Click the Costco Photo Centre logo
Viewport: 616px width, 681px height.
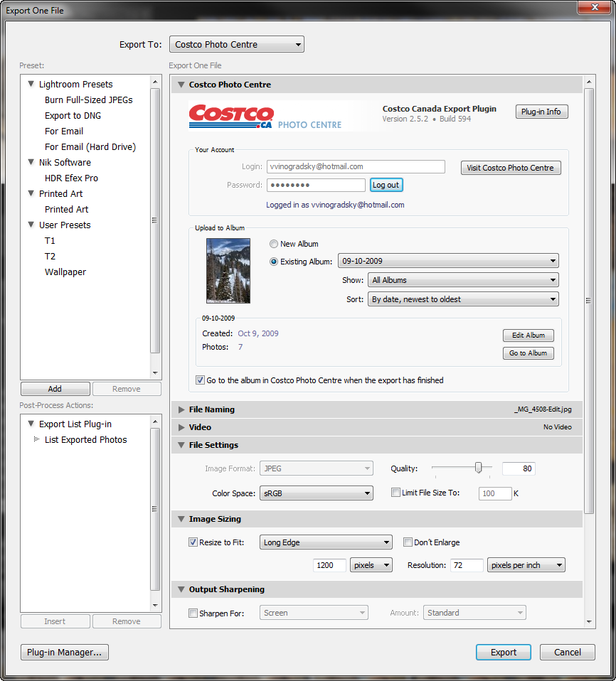tap(265, 117)
